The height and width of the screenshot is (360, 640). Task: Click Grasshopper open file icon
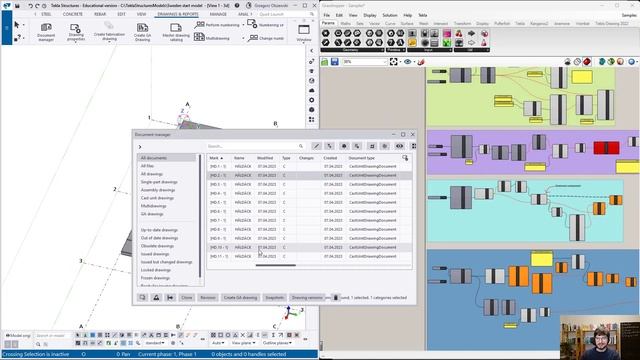(324, 62)
